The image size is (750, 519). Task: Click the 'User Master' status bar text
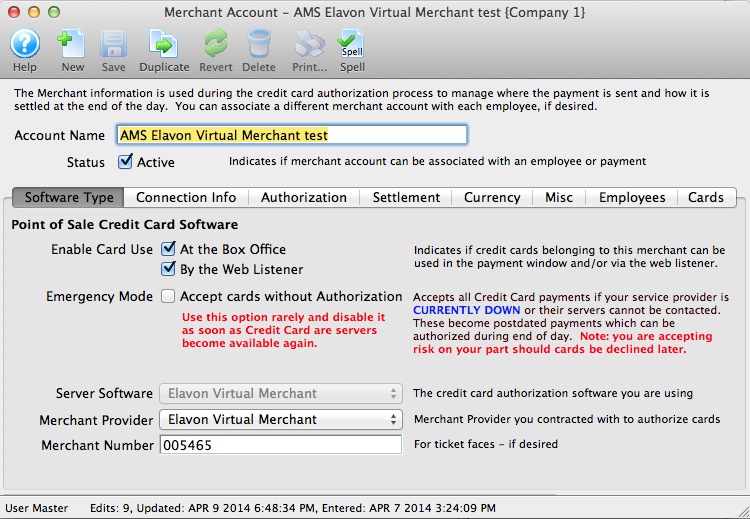click(x=36, y=508)
